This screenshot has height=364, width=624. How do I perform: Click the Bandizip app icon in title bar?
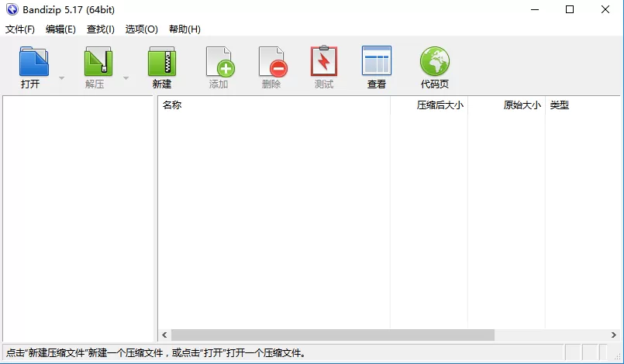[x=12, y=9]
